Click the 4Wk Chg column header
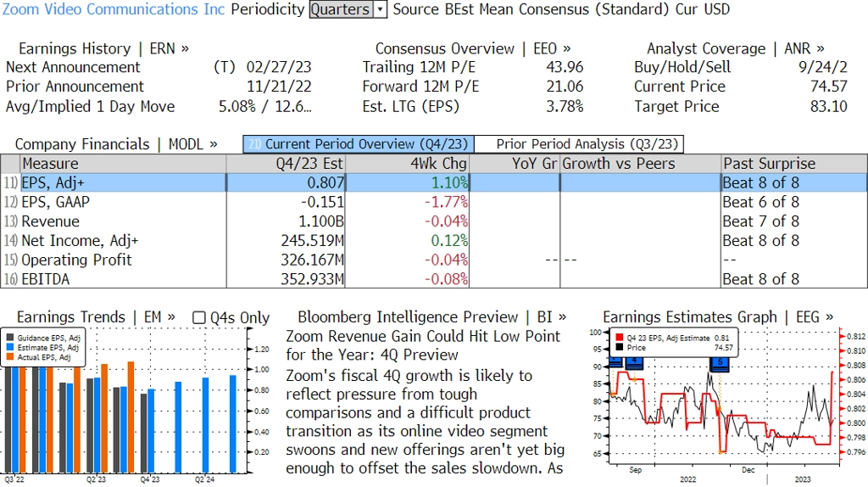868x487 pixels. 407,164
